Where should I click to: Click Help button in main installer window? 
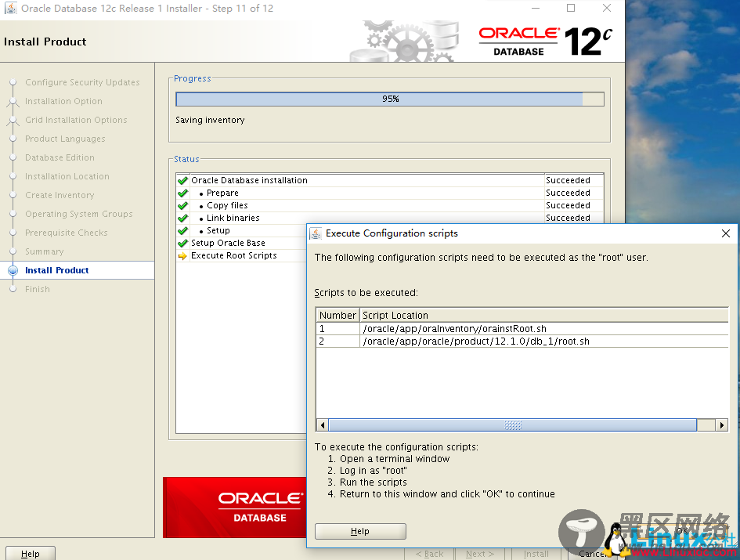click(31, 554)
